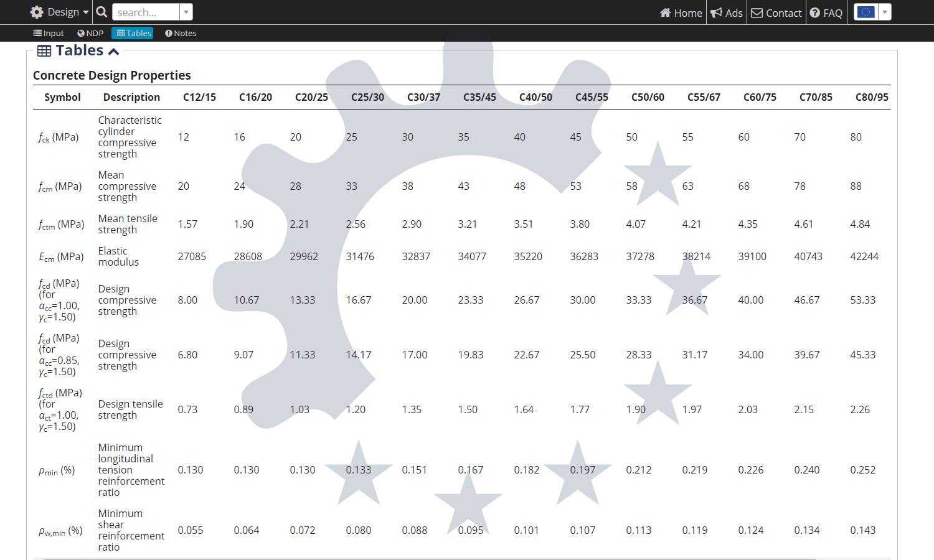934x560 pixels.
Task: Click the design strength value 8.00
Action: click(187, 300)
